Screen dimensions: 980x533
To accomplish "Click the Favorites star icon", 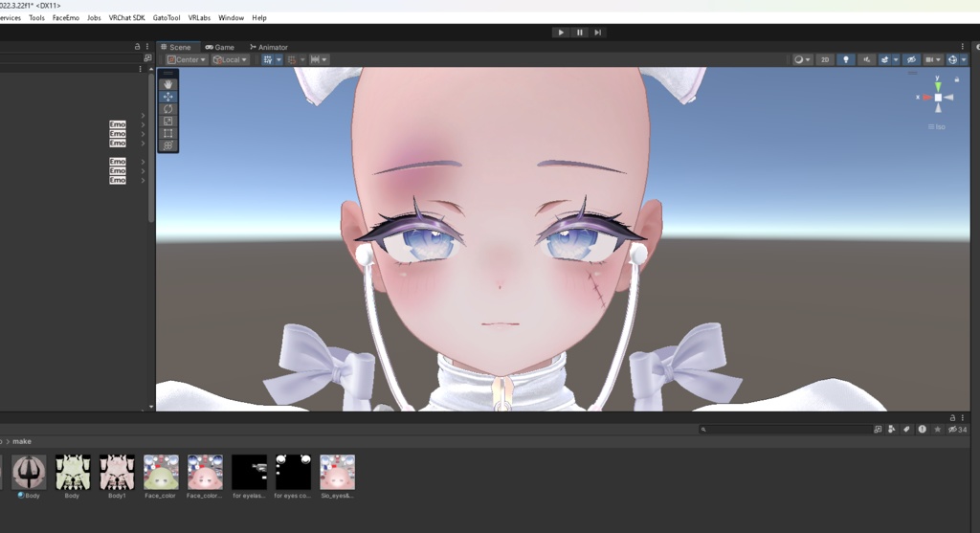I will 937,430.
